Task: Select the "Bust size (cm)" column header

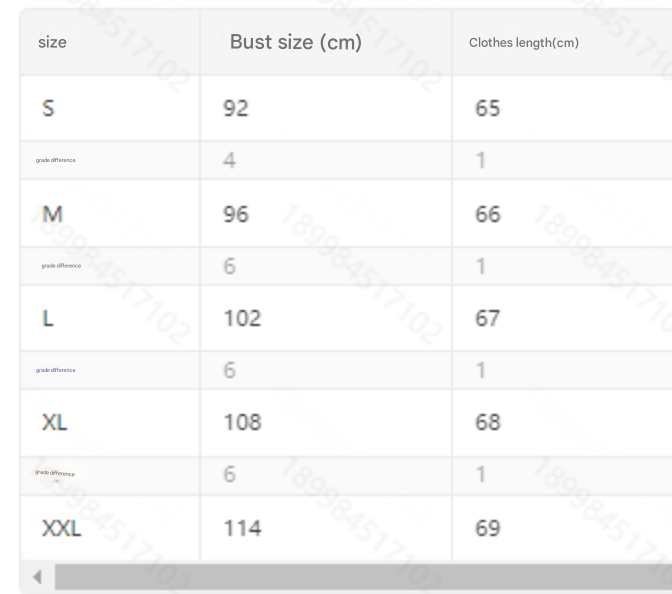Action: coord(295,43)
